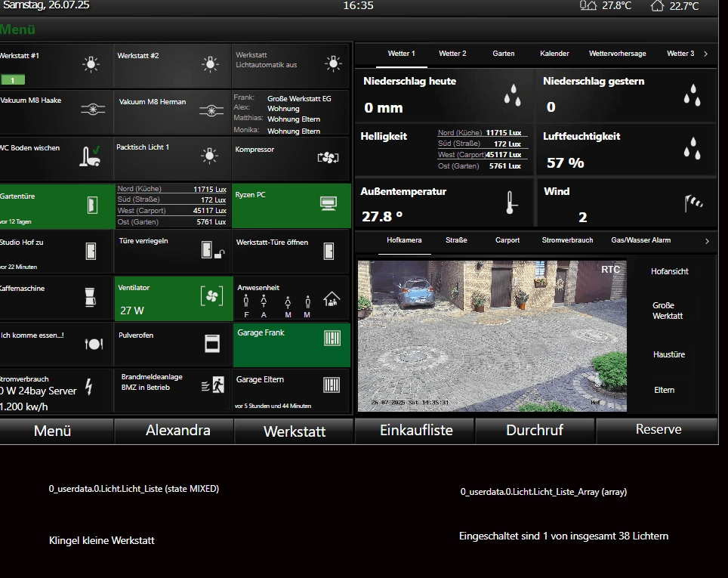This screenshot has height=578, width=728.
Task: Click the Ventilator fan icon
Action: pos(211,296)
